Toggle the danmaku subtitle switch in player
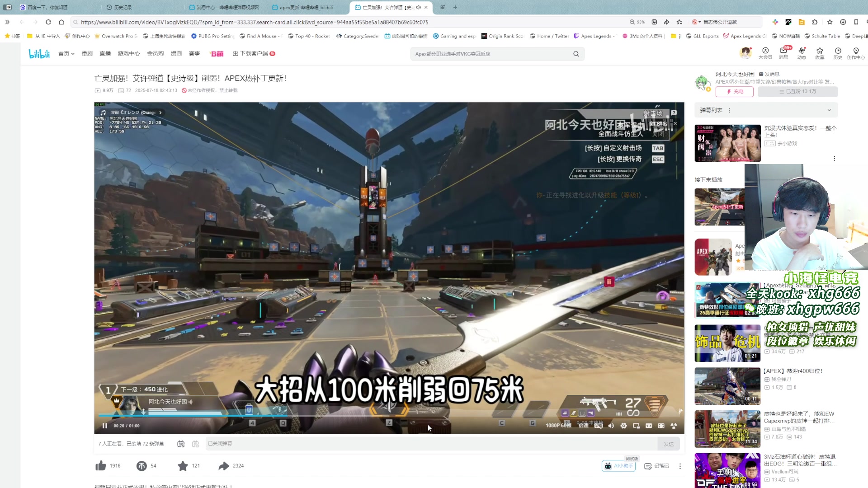The width and height of the screenshot is (868, 488). point(598,426)
